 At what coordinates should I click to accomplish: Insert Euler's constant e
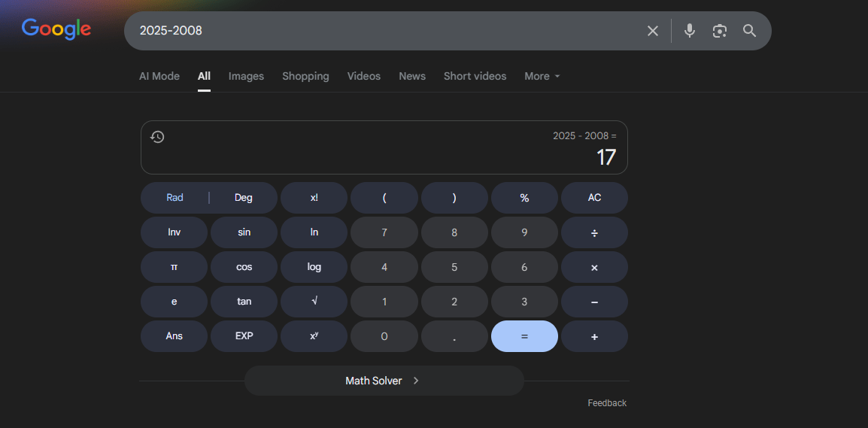(x=175, y=302)
